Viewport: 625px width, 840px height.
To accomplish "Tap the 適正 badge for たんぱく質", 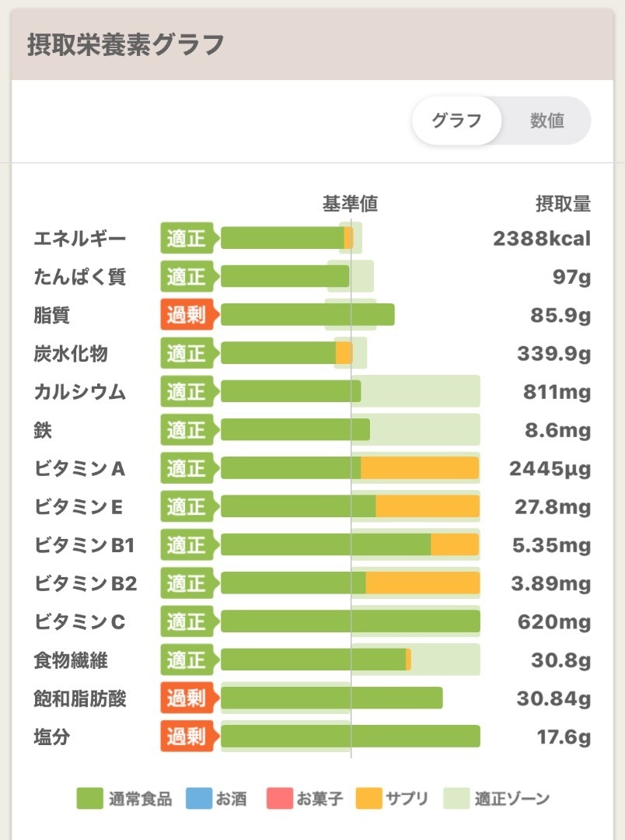I will coord(187,277).
